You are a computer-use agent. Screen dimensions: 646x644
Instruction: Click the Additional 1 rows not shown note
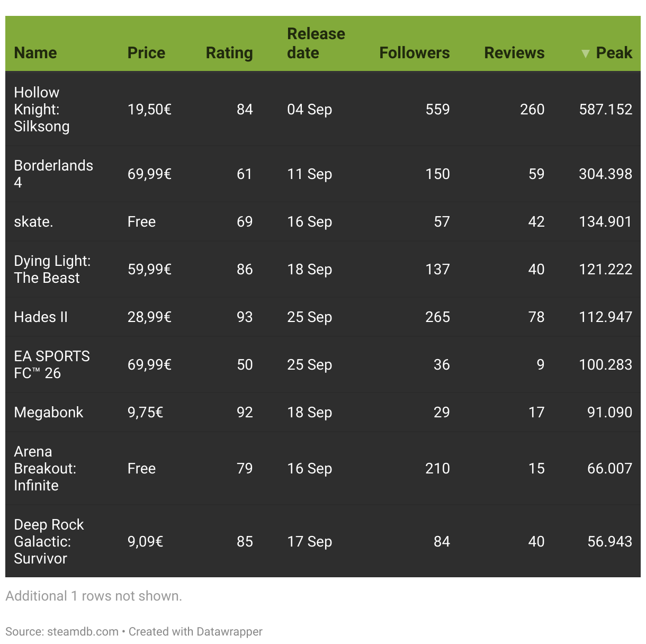pos(94,596)
